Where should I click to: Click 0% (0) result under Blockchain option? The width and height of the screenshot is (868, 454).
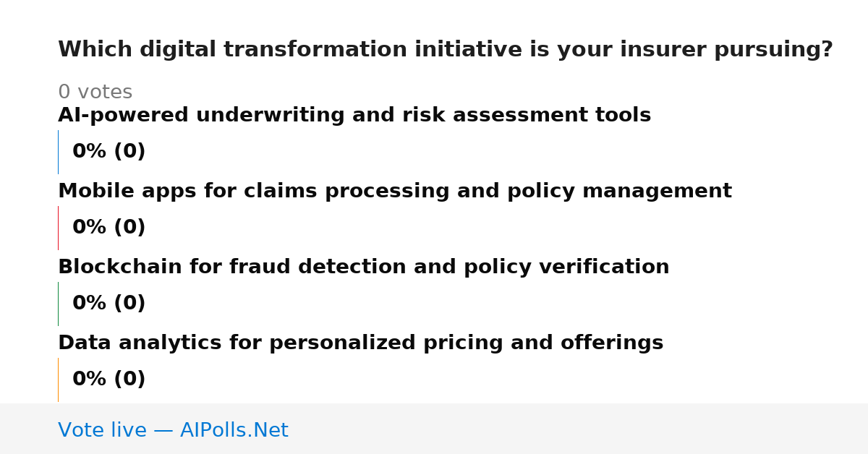(x=109, y=304)
